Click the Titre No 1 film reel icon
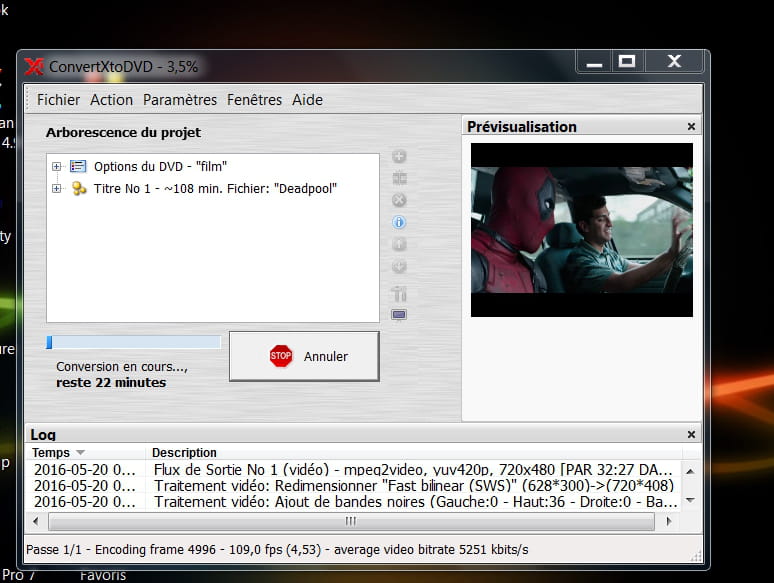774x583 pixels. pos(78,188)
